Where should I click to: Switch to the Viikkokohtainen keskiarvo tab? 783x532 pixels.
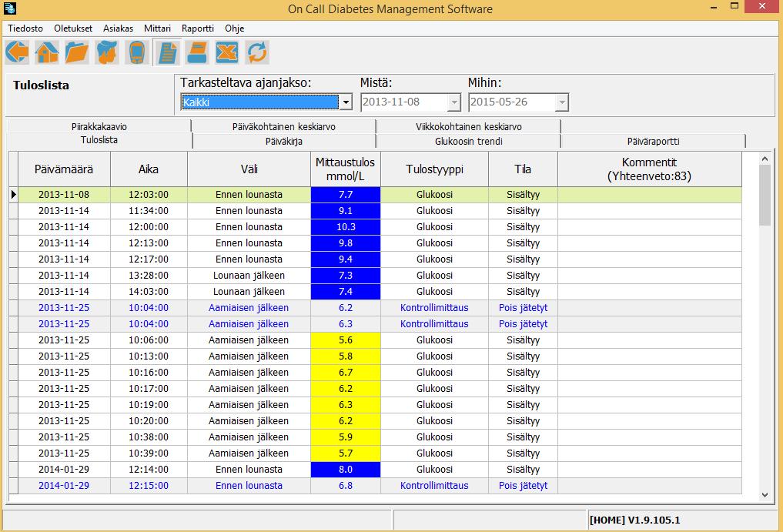pos(468,126)
